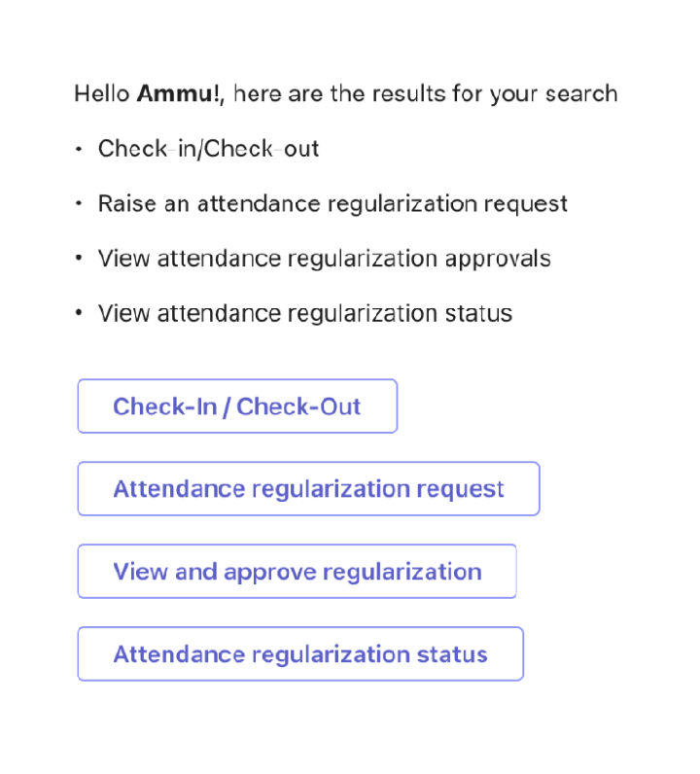This screenshot has width=700, height=774.
Task: Click "status" in the last list item
Action: [479, 313]
